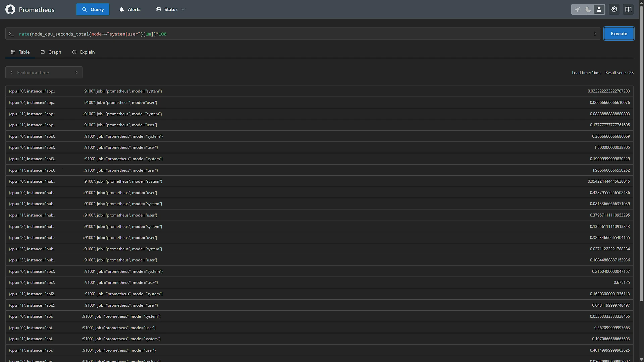
Task: Switch to the Graph tab
Action: 51,52
